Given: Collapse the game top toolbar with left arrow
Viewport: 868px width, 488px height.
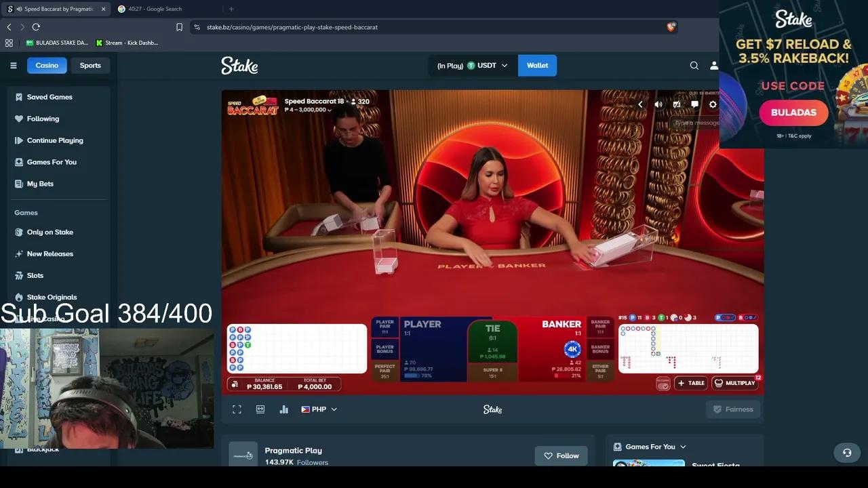Looking at the screenshot, I should pos(639,104).
